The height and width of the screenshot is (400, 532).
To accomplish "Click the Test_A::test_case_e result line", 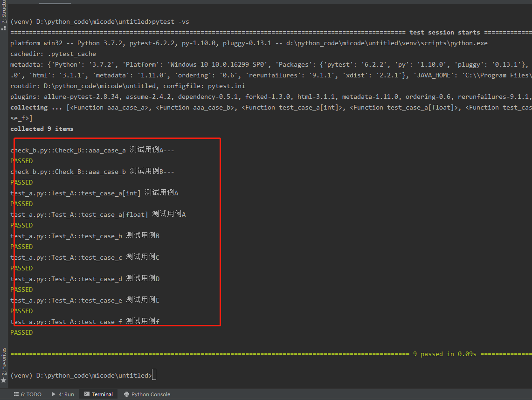I will [x=85, y=300].
